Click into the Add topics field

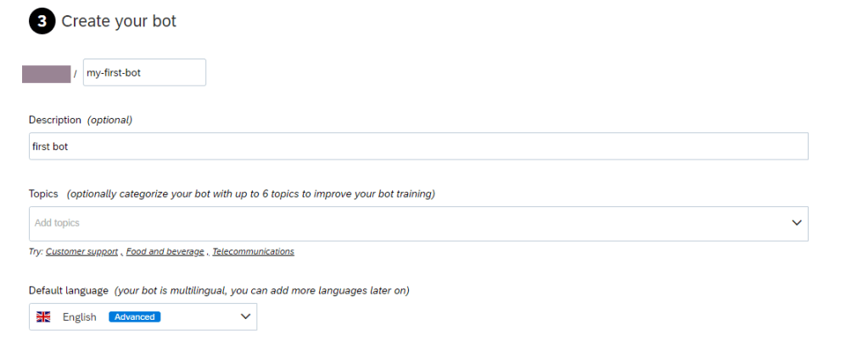(x=407, y=223)
